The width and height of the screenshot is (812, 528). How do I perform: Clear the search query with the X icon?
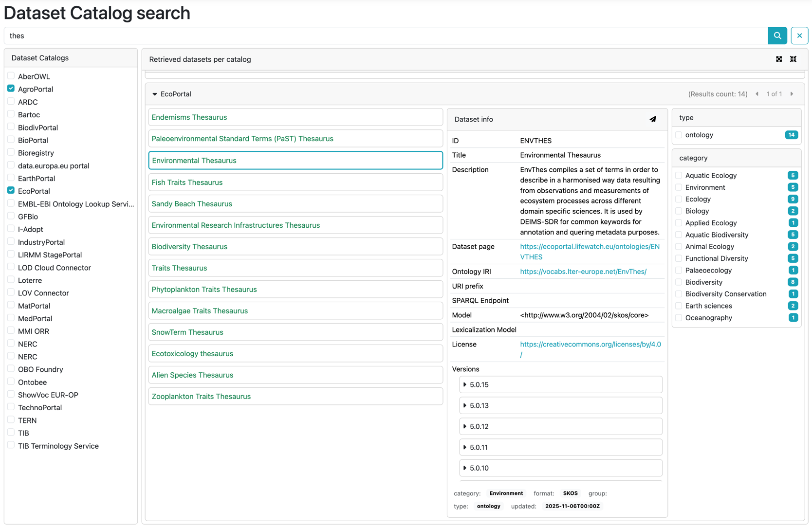point(799,36)
